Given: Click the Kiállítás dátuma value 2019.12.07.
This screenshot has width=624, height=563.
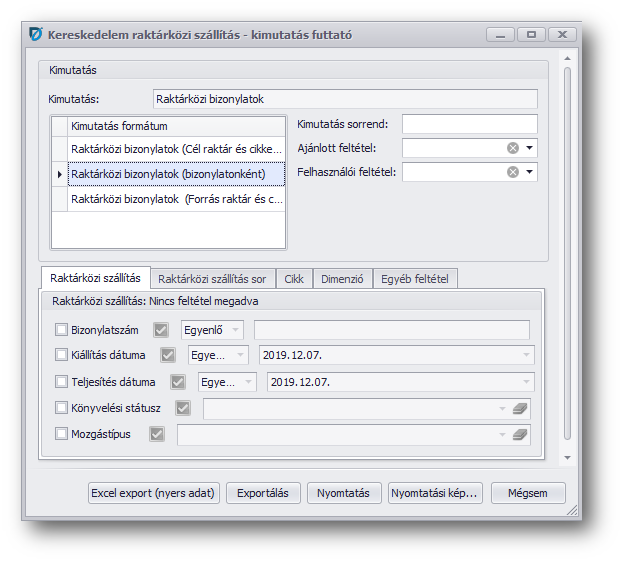Looking at the screenshot, I should tap(292, 355).
